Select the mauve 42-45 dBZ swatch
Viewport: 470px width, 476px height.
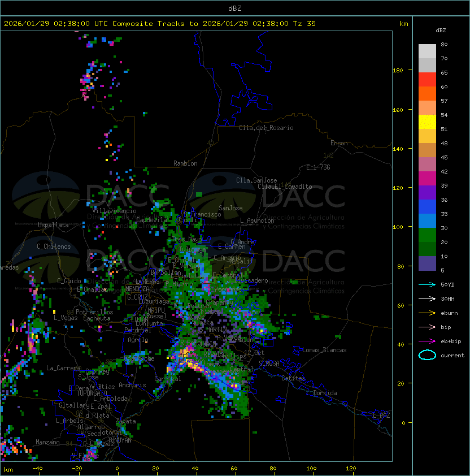[x=427, y=165]
